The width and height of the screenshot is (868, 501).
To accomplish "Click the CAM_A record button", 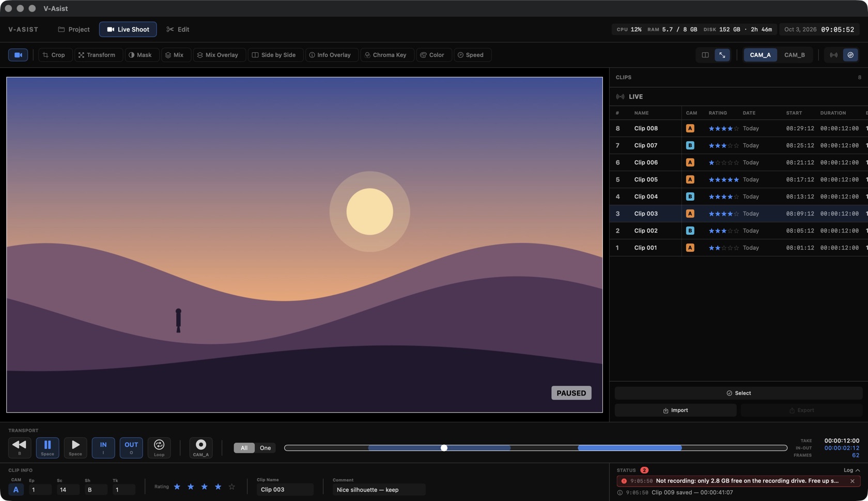I will (201, 448).
